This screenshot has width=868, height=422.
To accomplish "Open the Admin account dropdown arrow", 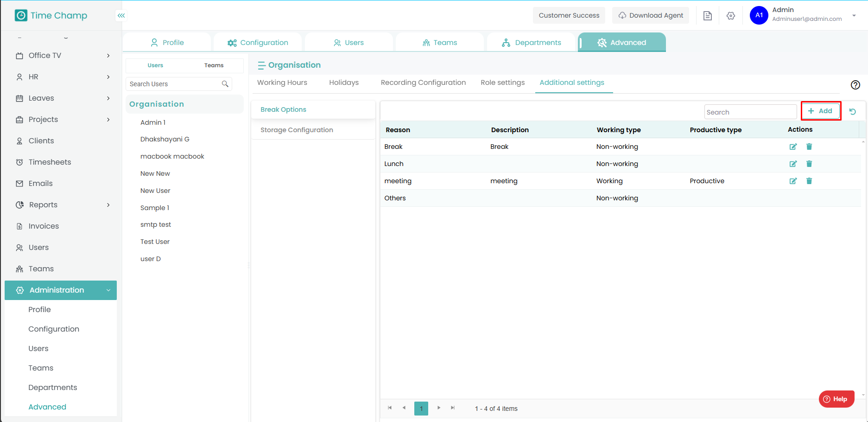I will tap(854, 16).
